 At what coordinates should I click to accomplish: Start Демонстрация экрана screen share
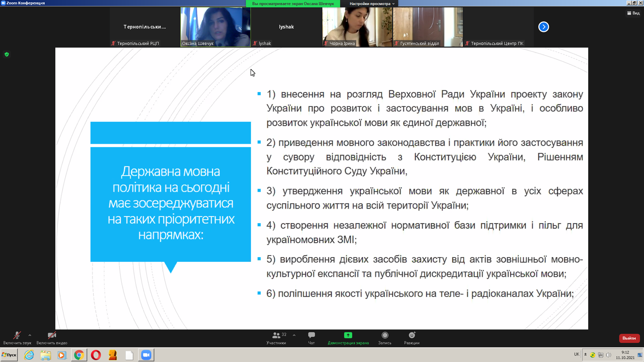pos(348,338)
